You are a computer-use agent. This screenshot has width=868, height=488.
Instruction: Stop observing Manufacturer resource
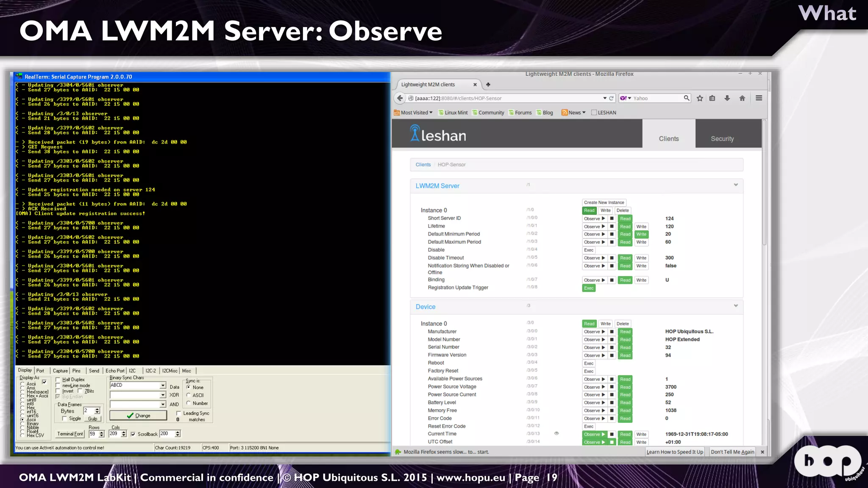pyautogui.click(x=612, y=332)
